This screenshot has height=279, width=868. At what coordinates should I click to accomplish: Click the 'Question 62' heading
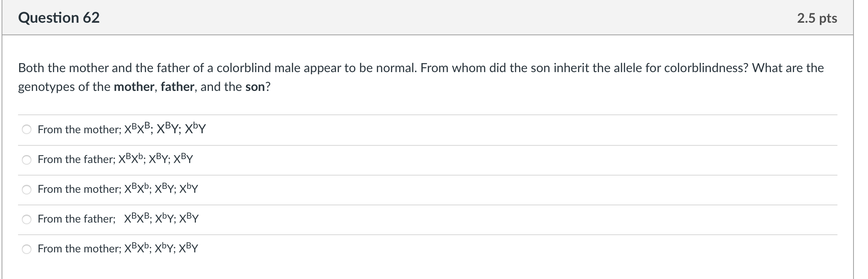pos(59,18)
